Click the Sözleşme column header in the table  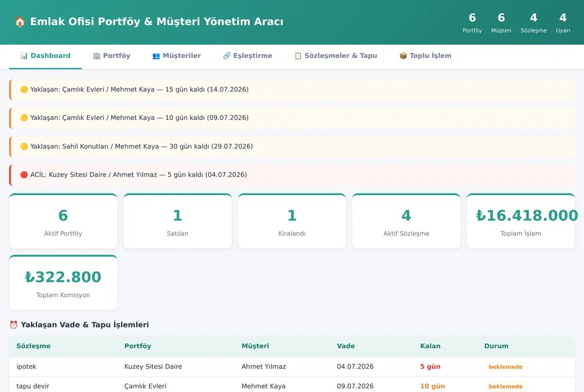pos(34,346)
